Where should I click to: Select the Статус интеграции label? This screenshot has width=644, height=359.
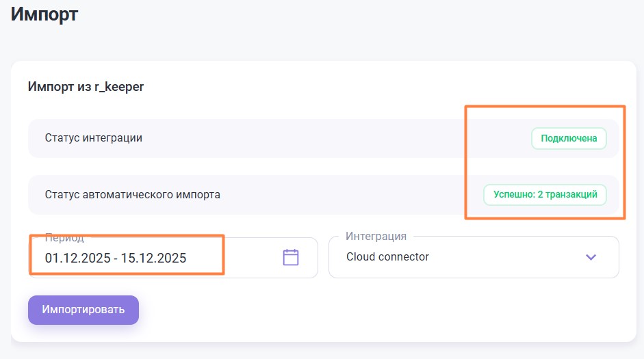(94, 138)
